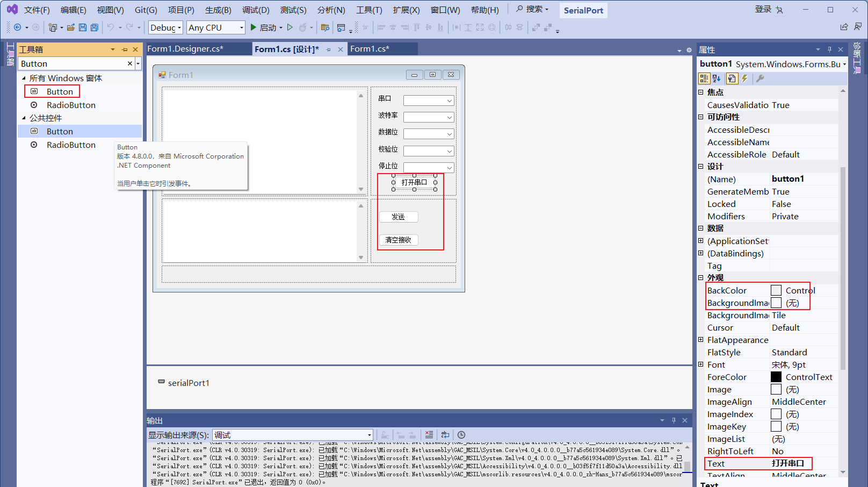Screen dimensions: 868x487
Task: Show properties in categorized view
Action: [x=704, y=78]
